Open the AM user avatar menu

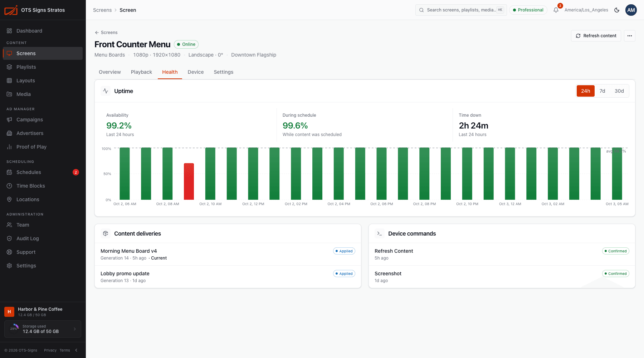coord(631,10)
